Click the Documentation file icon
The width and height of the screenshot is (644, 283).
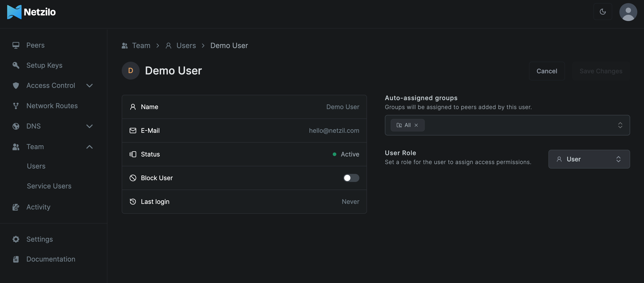click(x=16, y=259)
